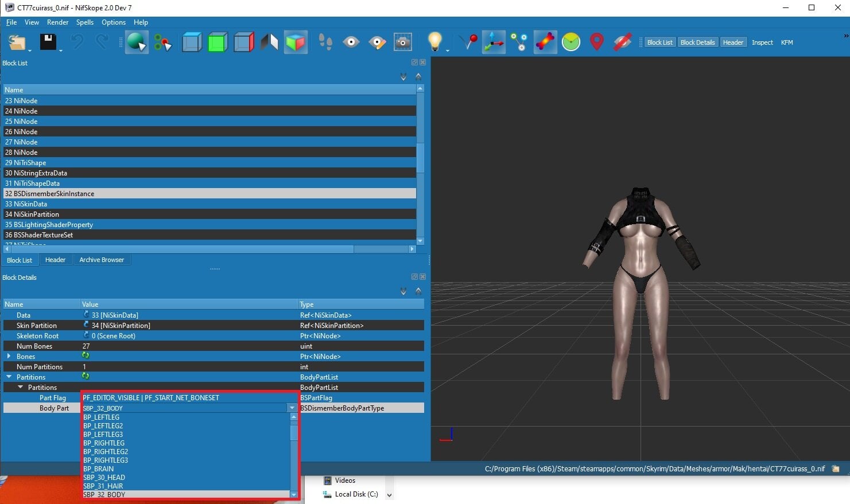
Task: Toggle the green radar circle icon
Action: [571, 42]
